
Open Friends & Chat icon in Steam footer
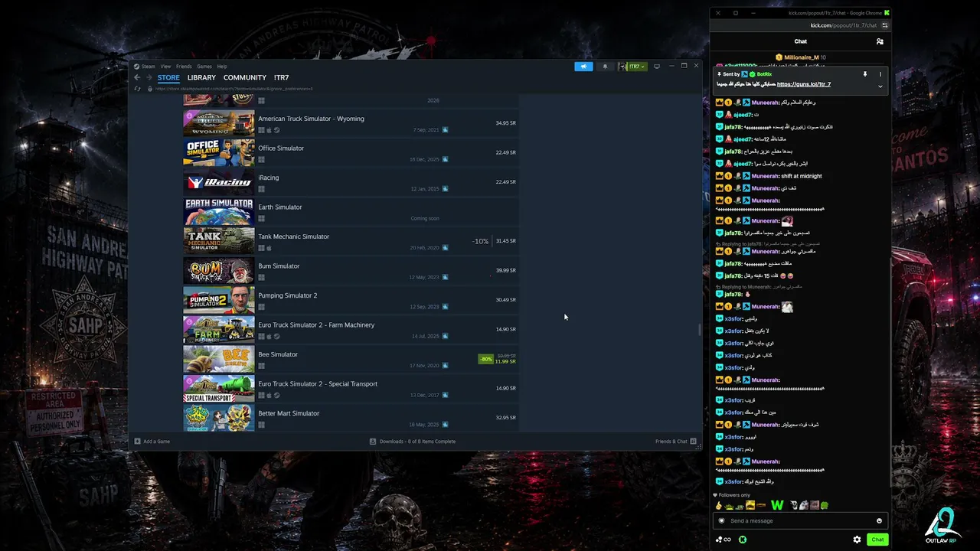[x=693, y=442]
